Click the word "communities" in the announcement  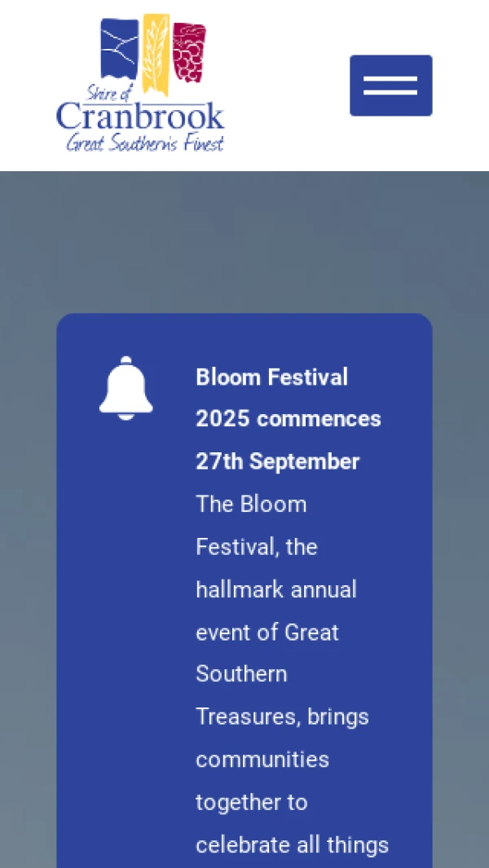click(x=262, y=760)
